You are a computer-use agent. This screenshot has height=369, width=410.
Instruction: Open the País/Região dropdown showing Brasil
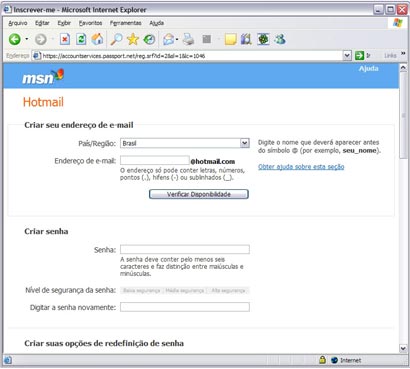tap(185, 143)
